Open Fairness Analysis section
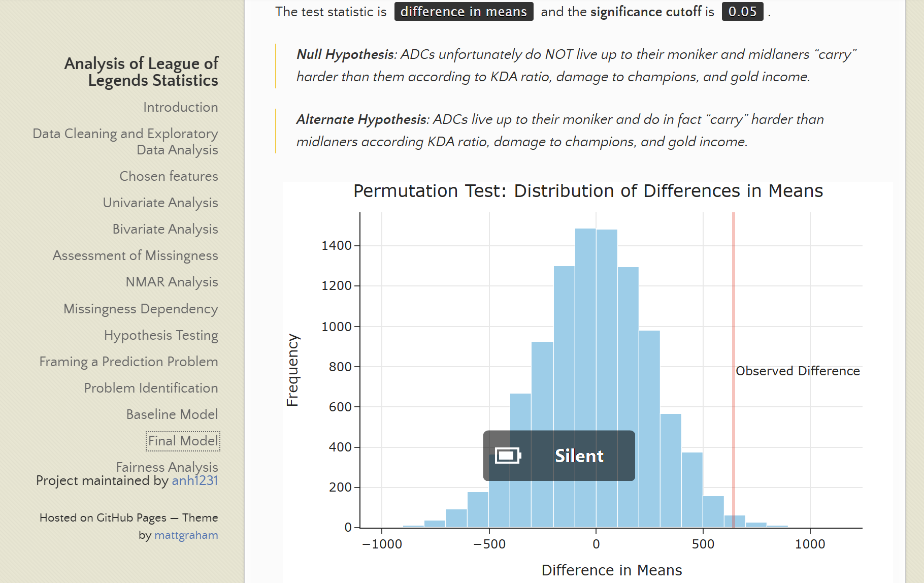924x583 pixels. (167, 467)
